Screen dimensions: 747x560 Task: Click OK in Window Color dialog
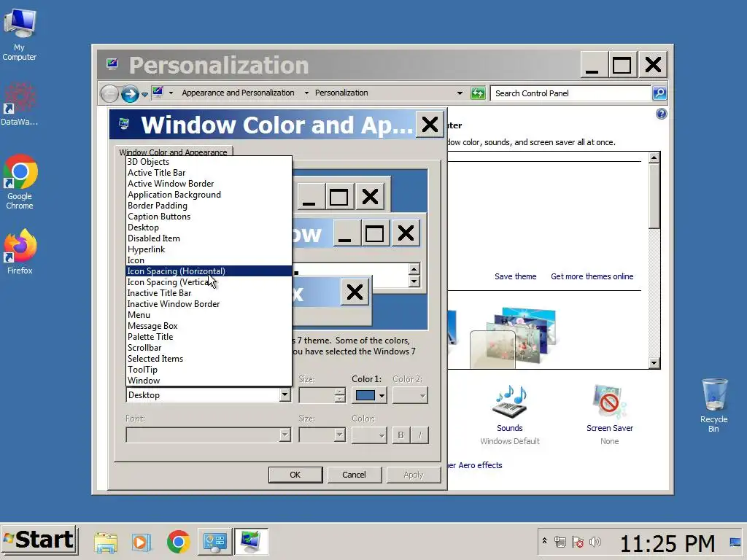coord(295,475)
